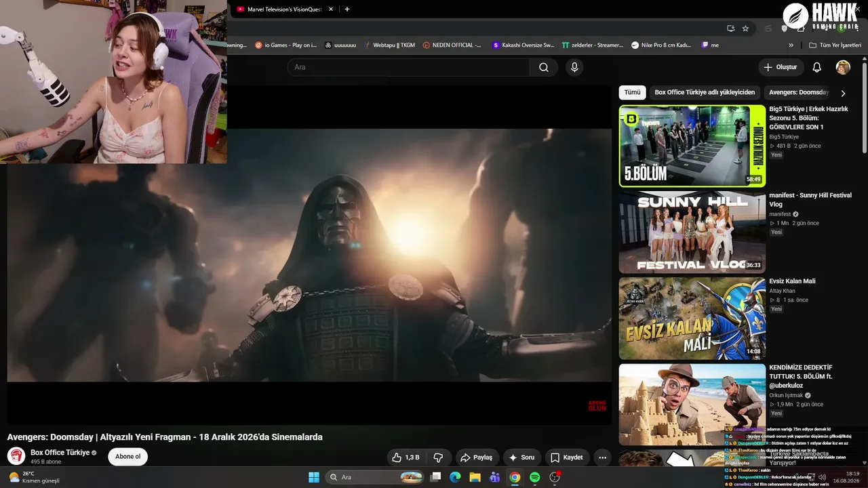Open Microsoft Edge from the taskbar
Viewport: 868px width, 488px height.
[x=456, y=477]
